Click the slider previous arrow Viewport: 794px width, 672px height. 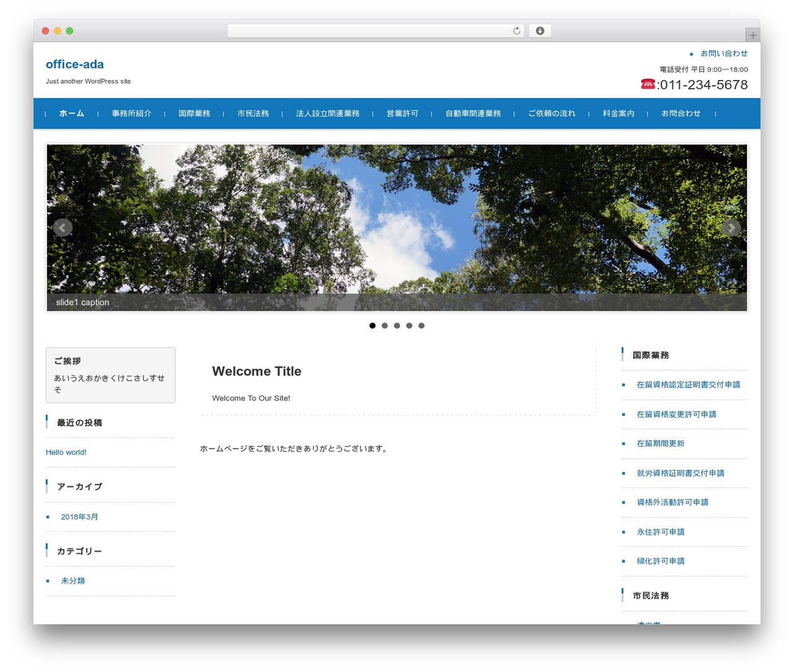[63, 228]
